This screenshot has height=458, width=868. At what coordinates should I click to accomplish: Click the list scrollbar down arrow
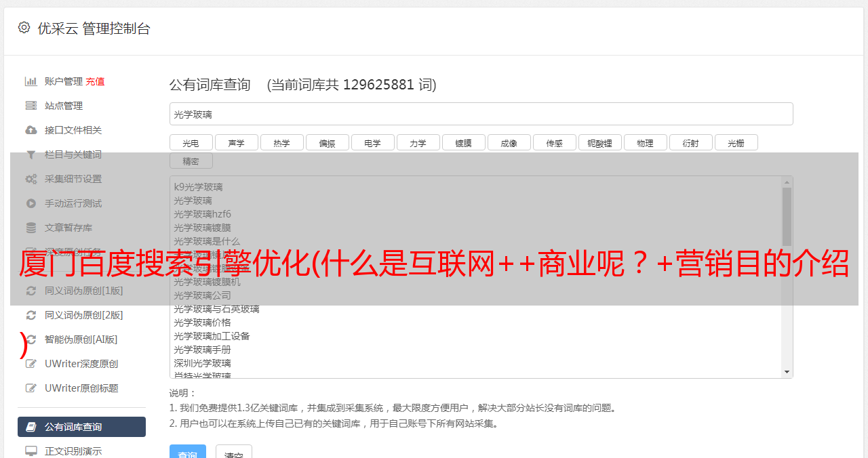[787, 372]
